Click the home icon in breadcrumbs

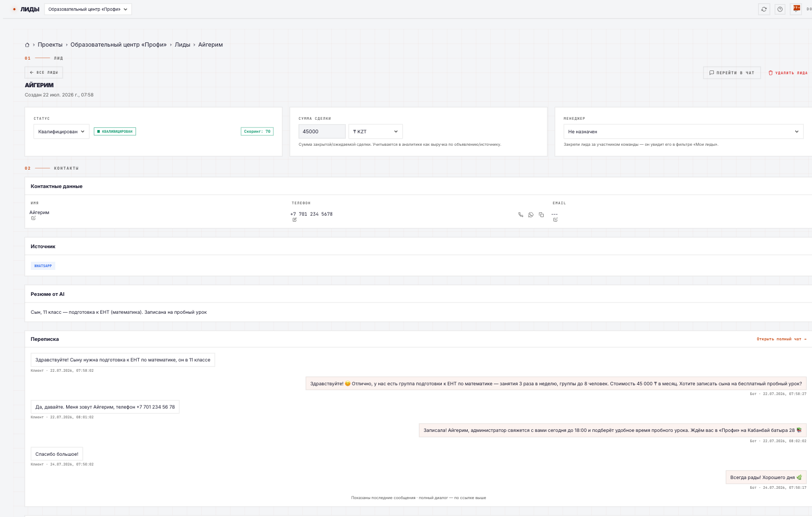27,45
